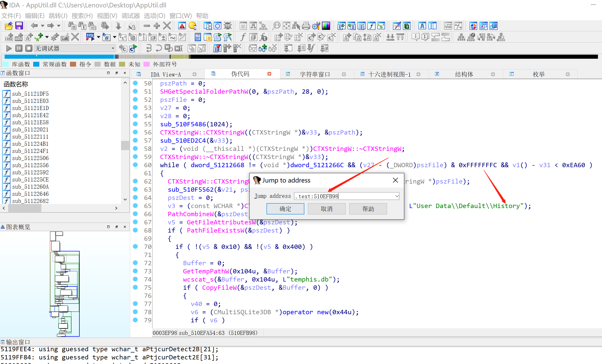Image resolution: width=602 pixels, height=364 pixels.
Task: Click the minus icon in top toolbar
Action: point(147,26)
